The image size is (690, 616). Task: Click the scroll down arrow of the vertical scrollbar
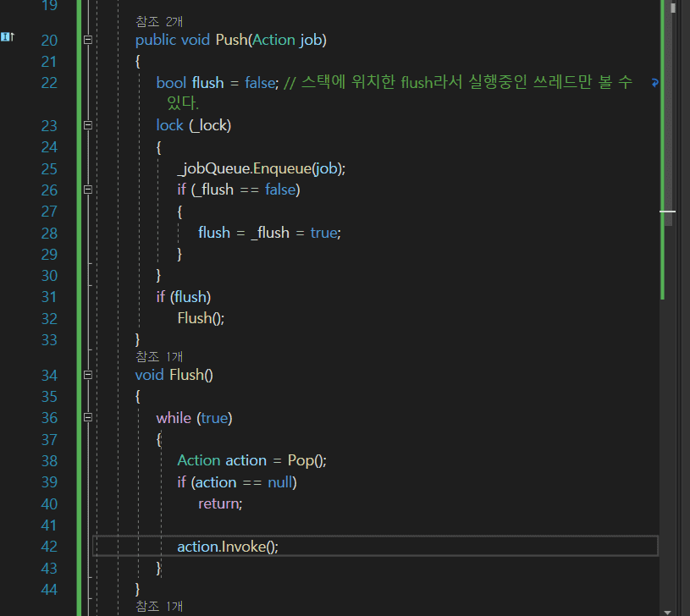click(x=667, y=612)
